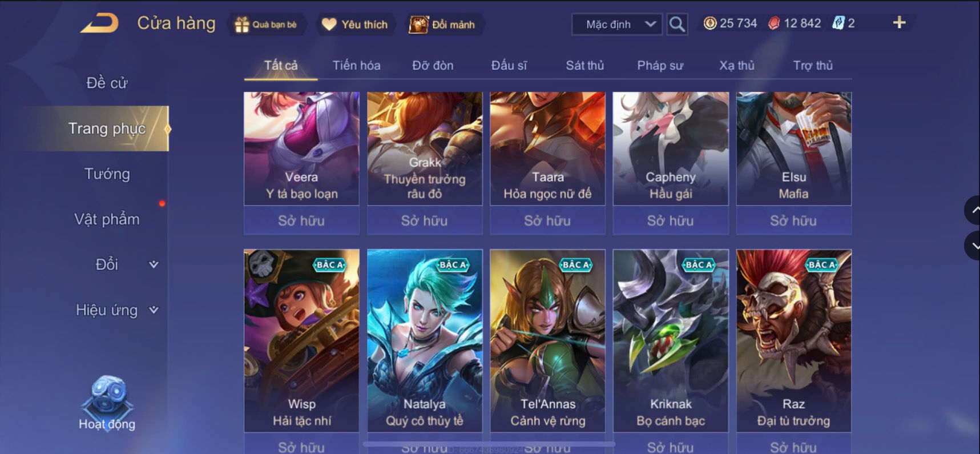This screenshot has width=980, height=454.
Task: Select the Natalya Quỷ cô thủy tề skin
Action: [425, 340]
